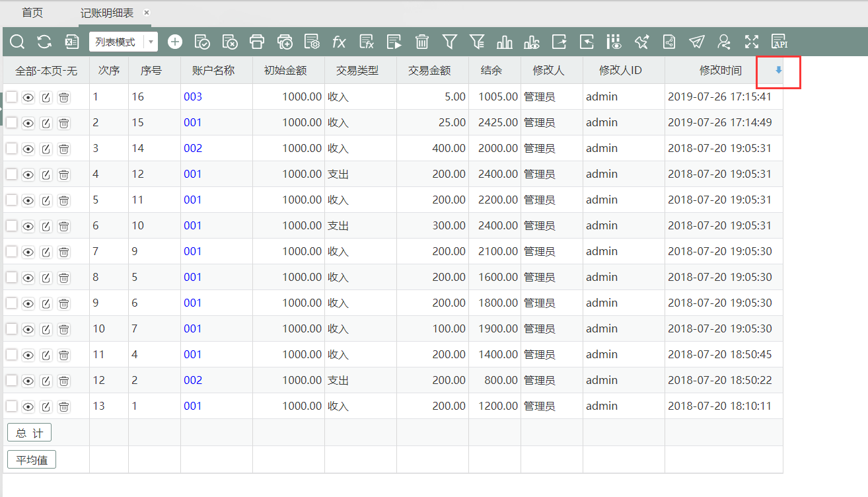Click the fx formula icon
The image size is (868, 497).
[339, 42]
